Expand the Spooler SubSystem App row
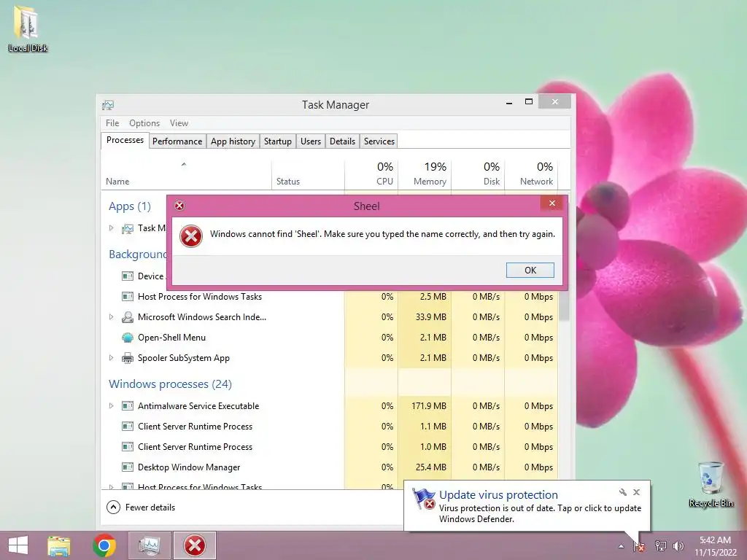This screenshot has width=747, height=560. (x=111, y=357)
